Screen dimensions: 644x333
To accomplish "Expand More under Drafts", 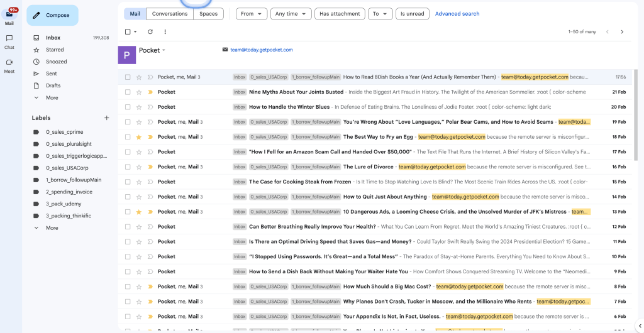I will (52, 98).
